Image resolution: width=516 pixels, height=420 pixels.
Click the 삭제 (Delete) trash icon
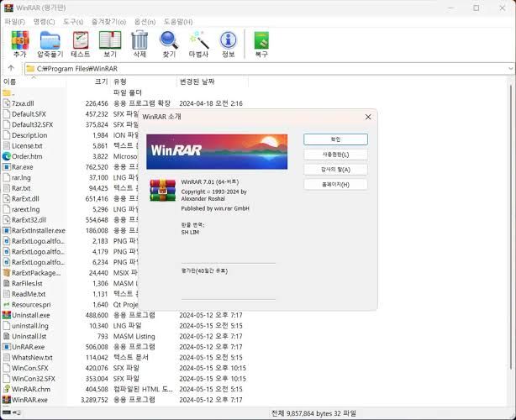coord(140,40)
